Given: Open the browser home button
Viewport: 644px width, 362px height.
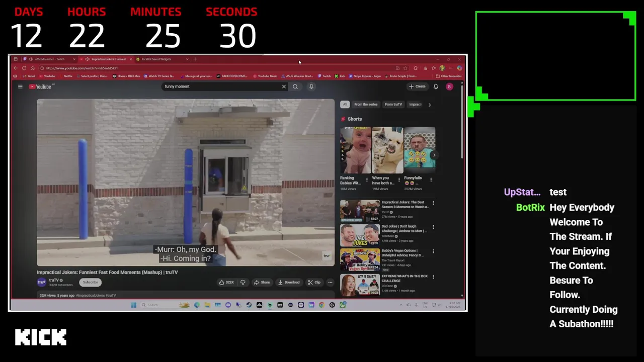Looking at the screenshot, I should [32, 68].
